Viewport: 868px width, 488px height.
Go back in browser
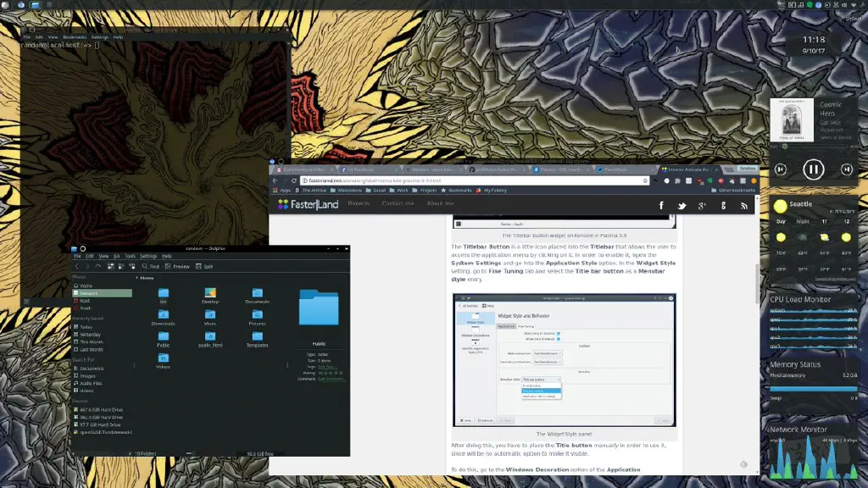tap(275, 180)
